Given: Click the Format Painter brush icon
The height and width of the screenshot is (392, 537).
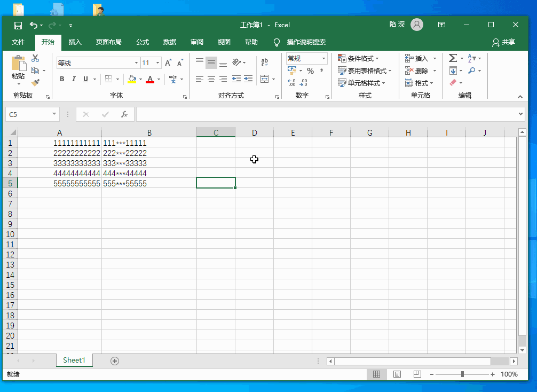Looking at the screenshot, I should 35,83.
